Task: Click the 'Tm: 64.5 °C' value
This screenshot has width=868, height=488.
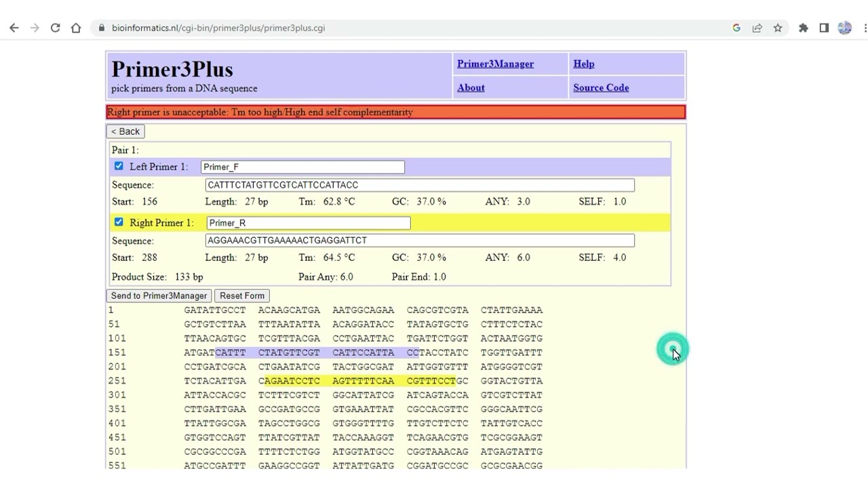Action: point(326,258)
